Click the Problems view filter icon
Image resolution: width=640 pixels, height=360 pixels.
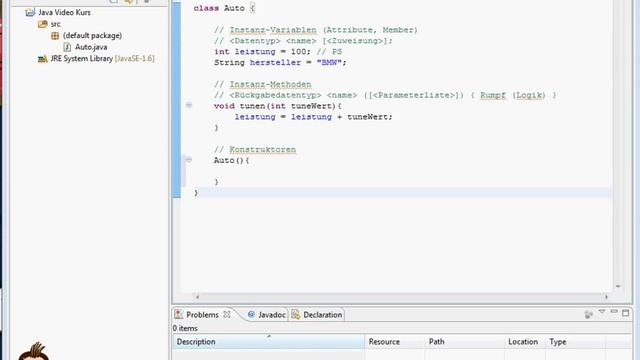point(588,314)
